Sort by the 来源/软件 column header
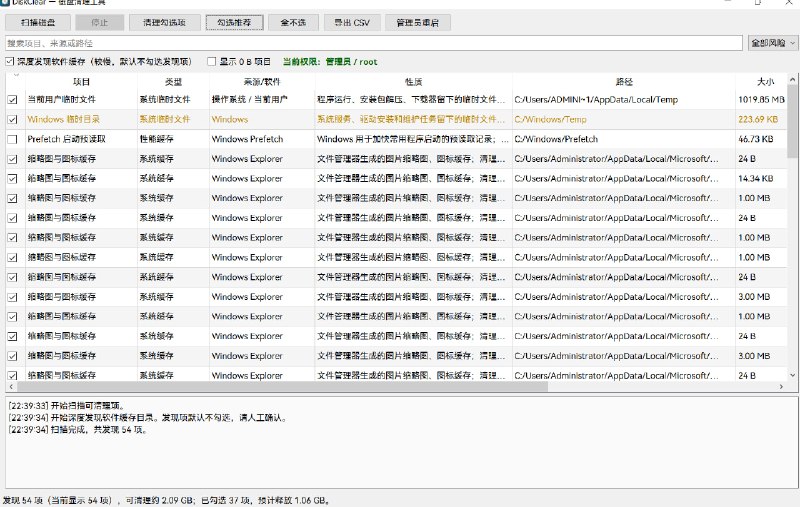The height and width of the screenshot is (507, 800). 262,82
